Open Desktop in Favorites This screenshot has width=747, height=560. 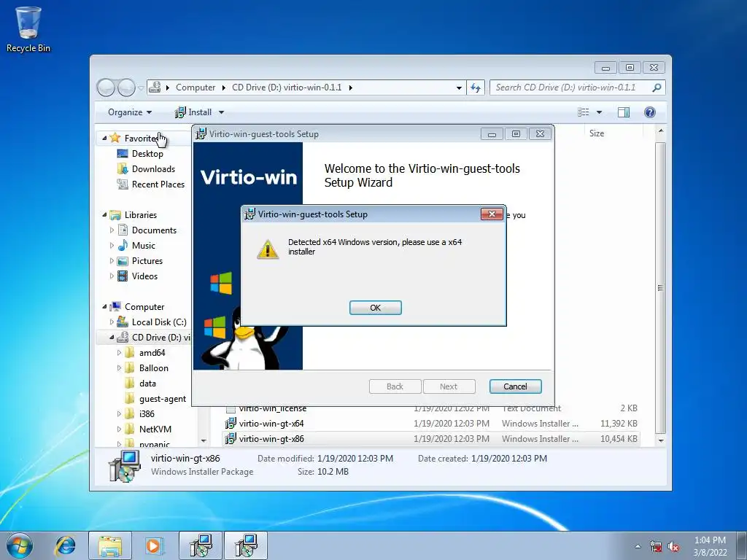coord(147,154)
